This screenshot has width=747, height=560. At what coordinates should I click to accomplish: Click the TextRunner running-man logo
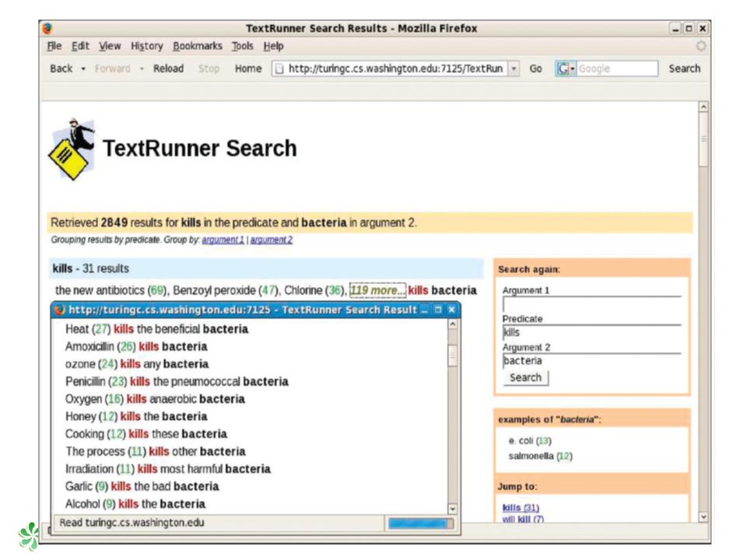point(72,149)
